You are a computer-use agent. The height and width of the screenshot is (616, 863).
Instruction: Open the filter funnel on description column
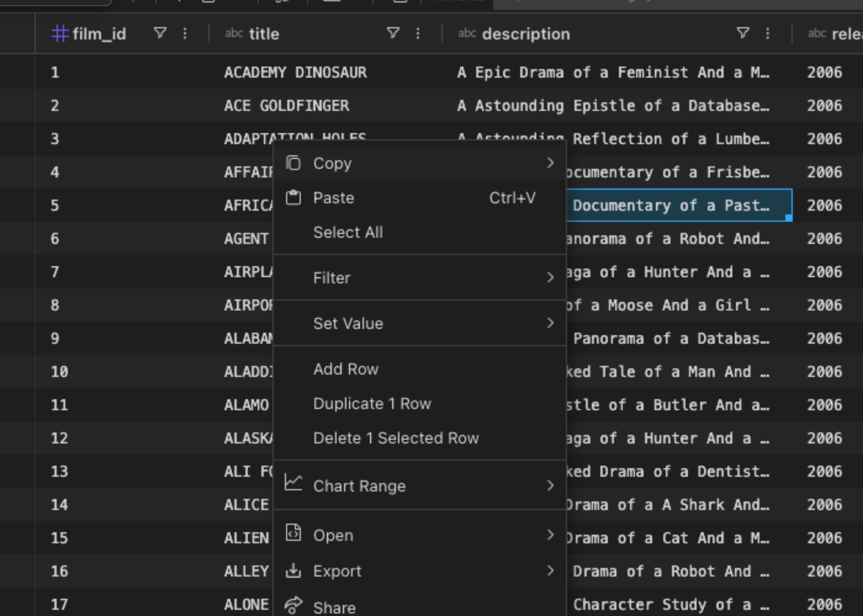tap(743, 34)
